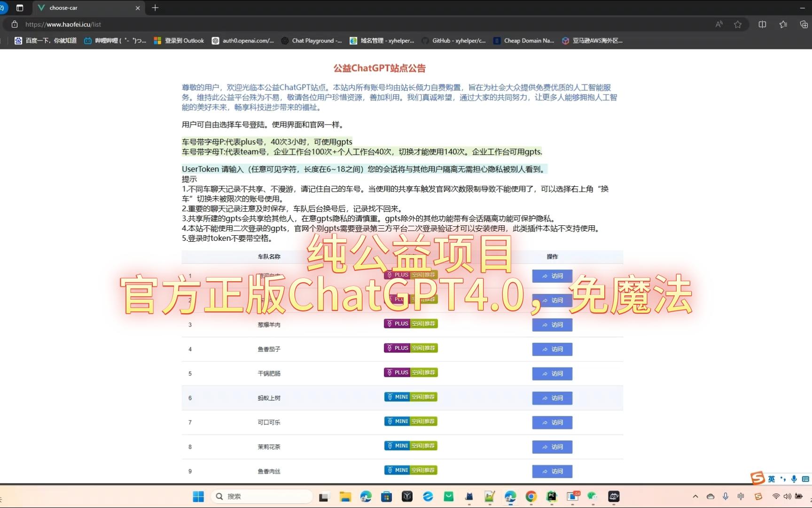Image resolution: width=812 pixels, height=508 pixels.
Task: Click the battery status tray icon
Action: click(799, 497)
